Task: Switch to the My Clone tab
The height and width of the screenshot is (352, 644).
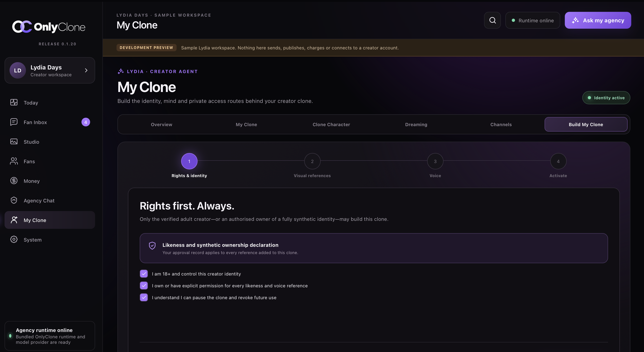Action: (246, 124)
